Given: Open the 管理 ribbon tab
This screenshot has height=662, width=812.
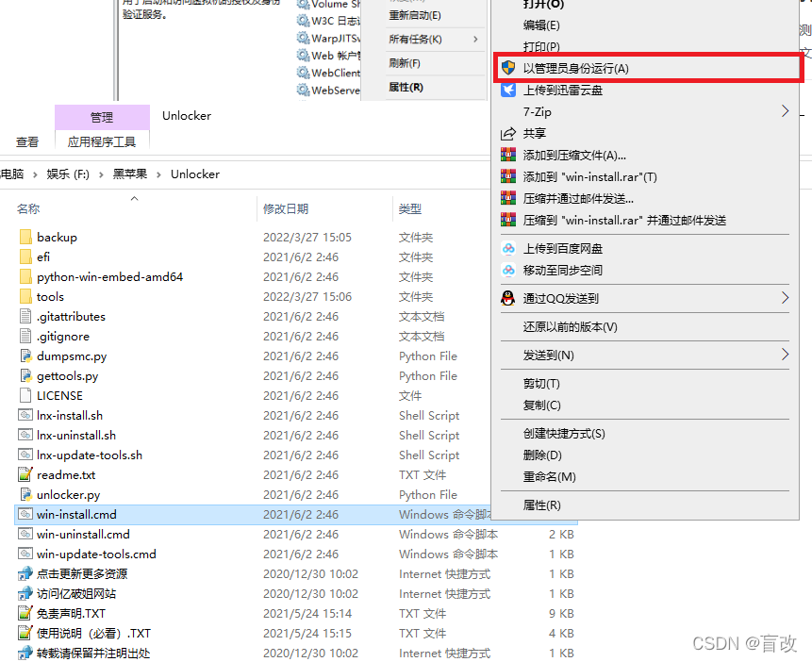Looking at the screenshot, I should (102, 118).
